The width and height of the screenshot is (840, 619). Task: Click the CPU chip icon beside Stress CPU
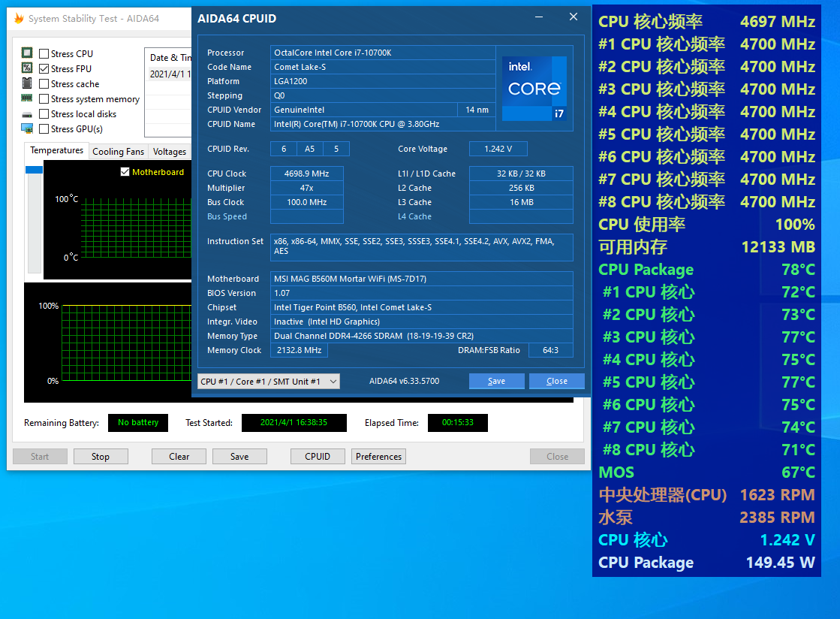pos(27,53)
